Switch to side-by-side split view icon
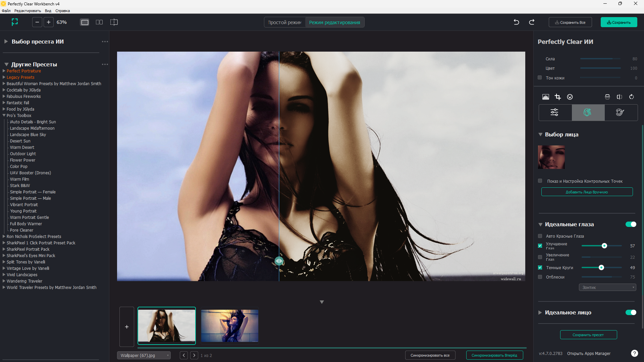Screen dimensions: 644x362 click(99, 22)
